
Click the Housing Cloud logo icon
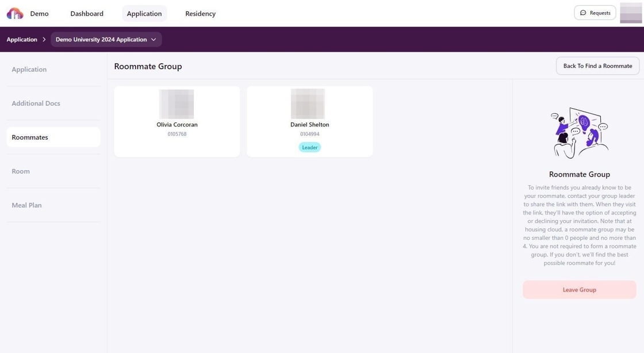[x=15, y=13]
